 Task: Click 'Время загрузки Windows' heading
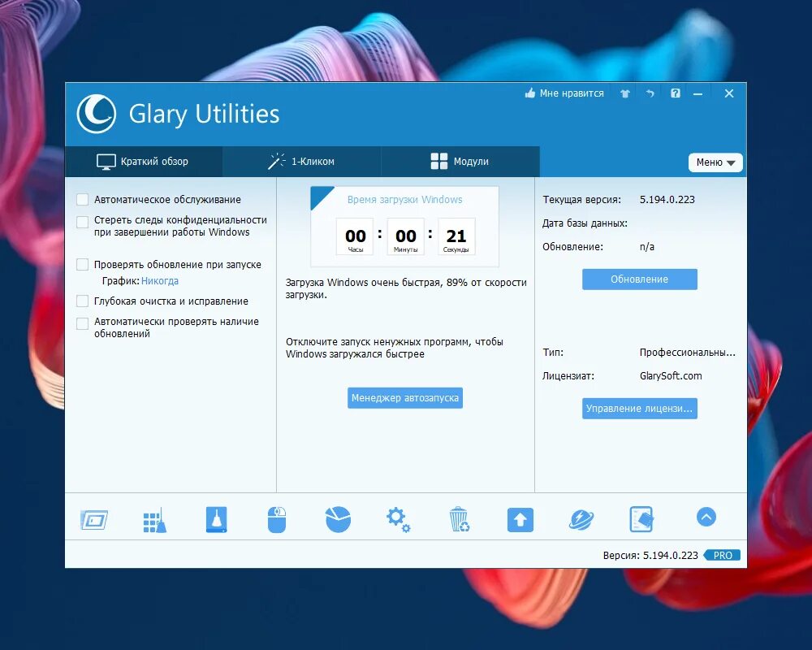(x=405, y=200)
